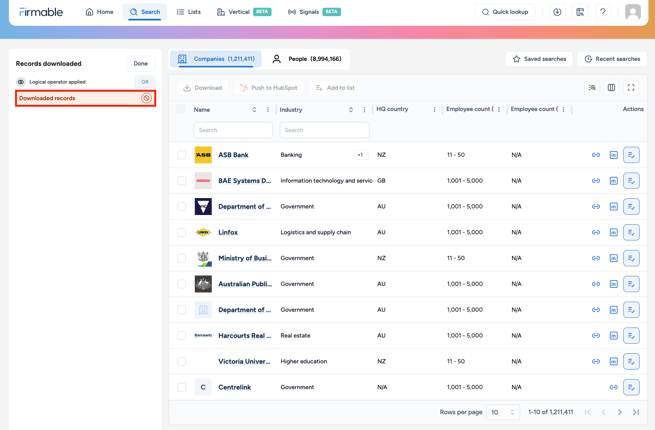Open website link for BAE Systems row
655x430 pixels.
[596, 181]
